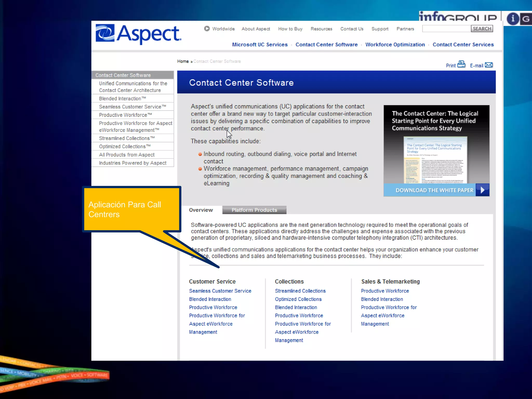Open Optimized Collections link under Collections

(298, 299)
